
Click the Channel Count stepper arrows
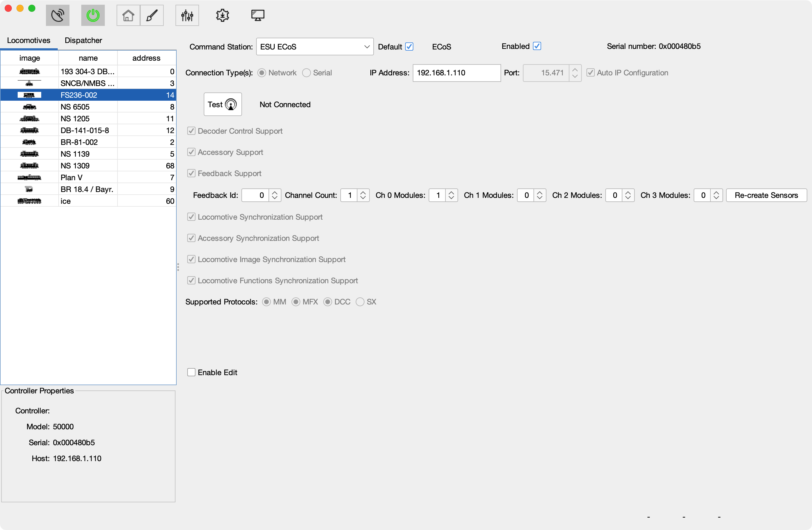point(363,195)
